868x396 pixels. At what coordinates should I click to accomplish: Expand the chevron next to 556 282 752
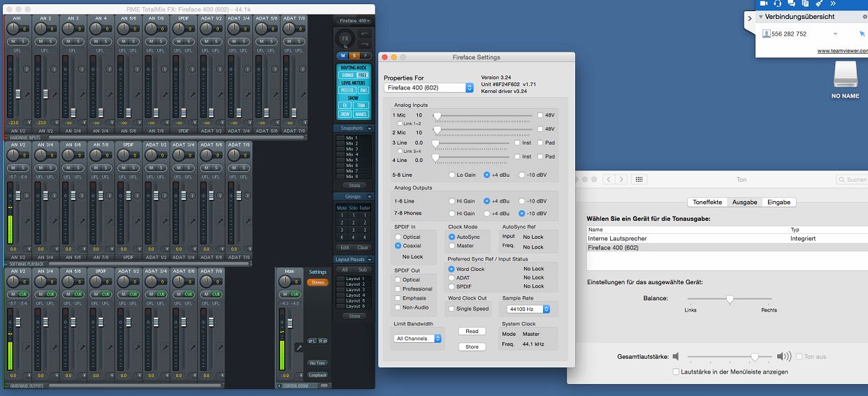point(835,34)
